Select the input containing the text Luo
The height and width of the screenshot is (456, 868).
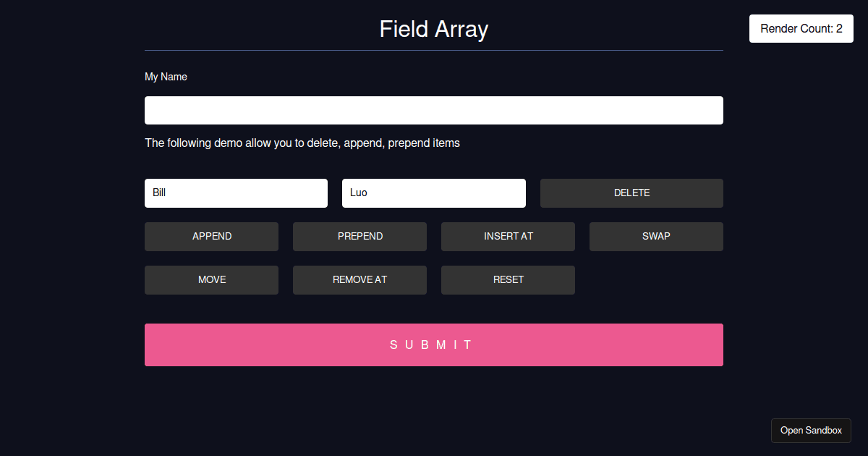click(x=434, y=193)
